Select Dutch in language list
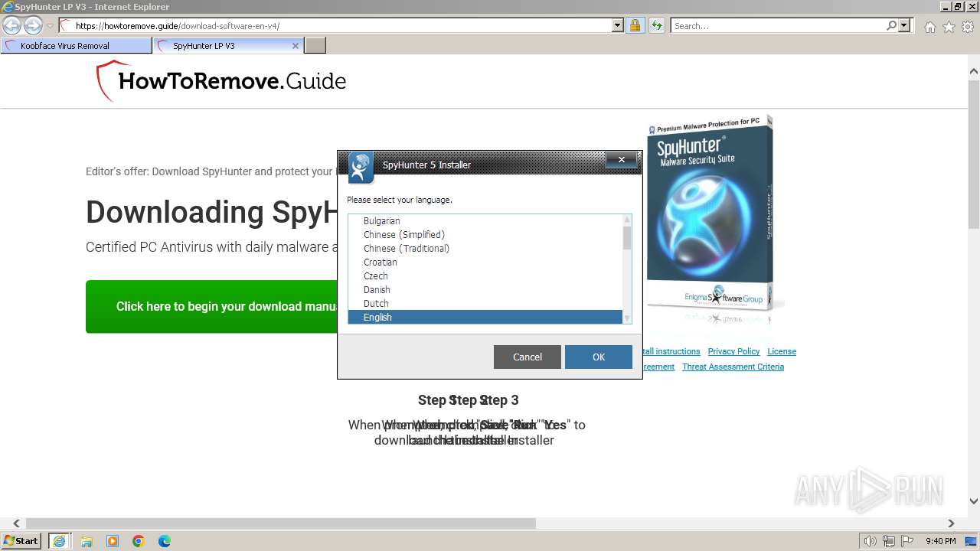980x551 pixels. (x=485, y=304)
